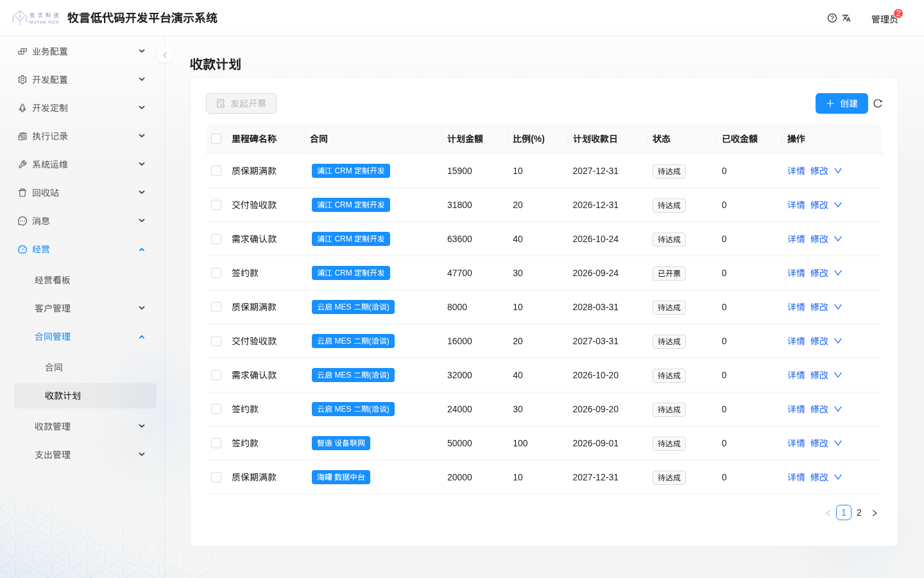Click the MUYAN TECH logo
This screenshot has height=578, width=924.
coord(36,17)
